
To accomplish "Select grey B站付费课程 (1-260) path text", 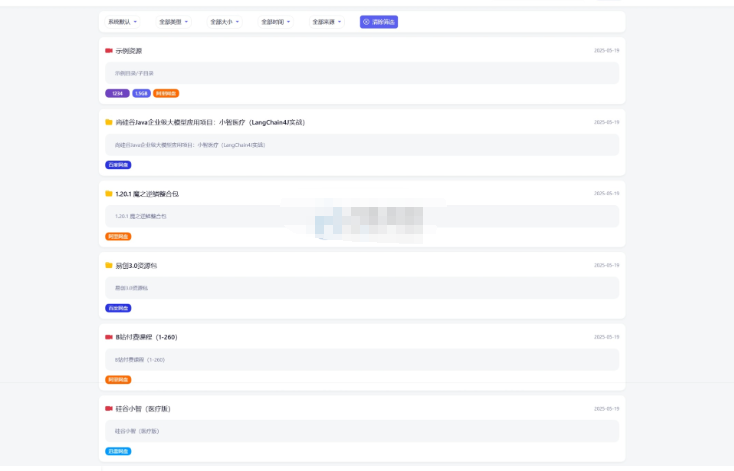I will [x=140, y=360].
